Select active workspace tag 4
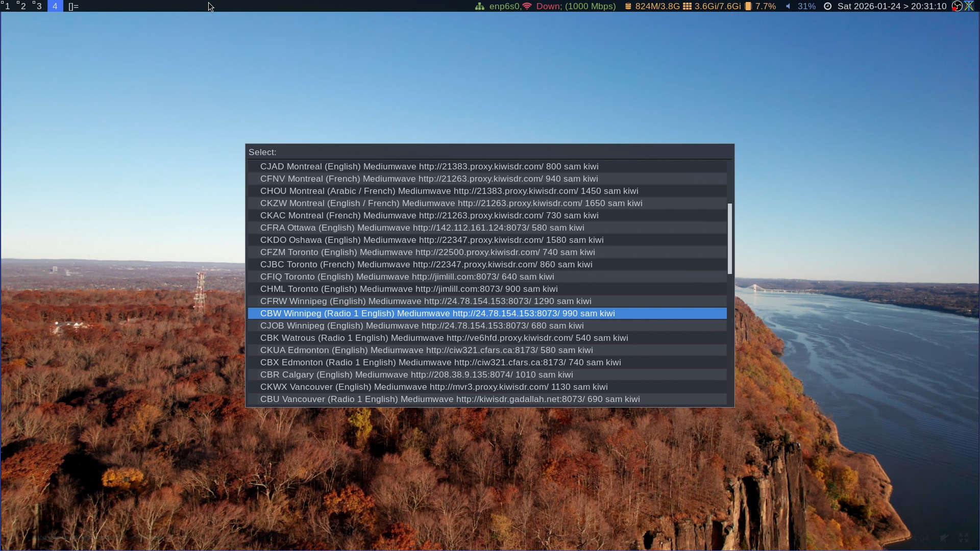This screenshot has height=551, width=980. pyautogui.click(x=55, y=6)
